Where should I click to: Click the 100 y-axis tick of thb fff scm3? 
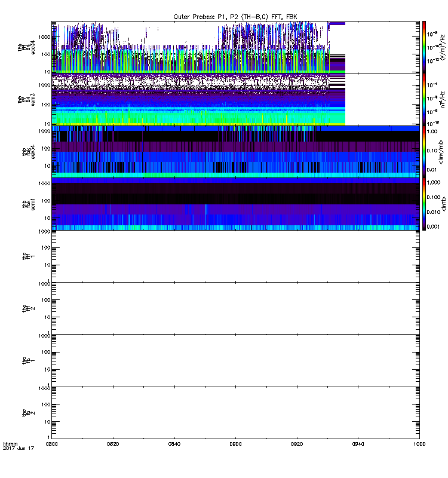coord(46,105)
